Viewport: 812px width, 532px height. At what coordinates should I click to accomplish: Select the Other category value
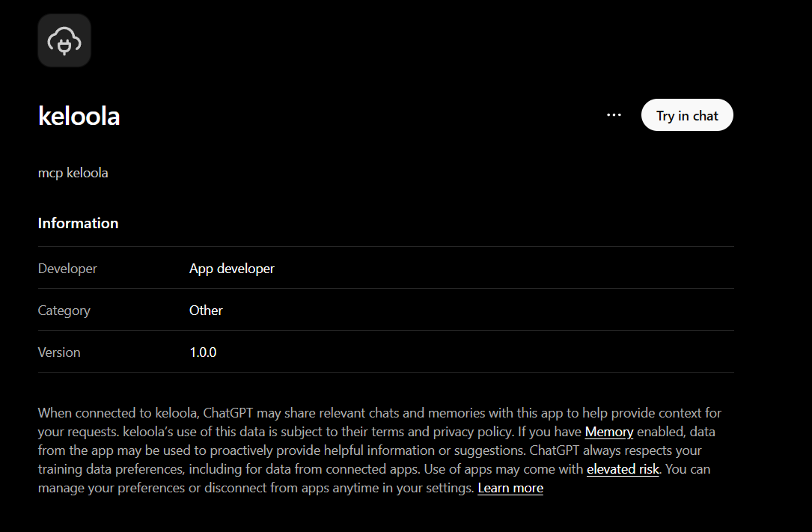pos(206,311)
